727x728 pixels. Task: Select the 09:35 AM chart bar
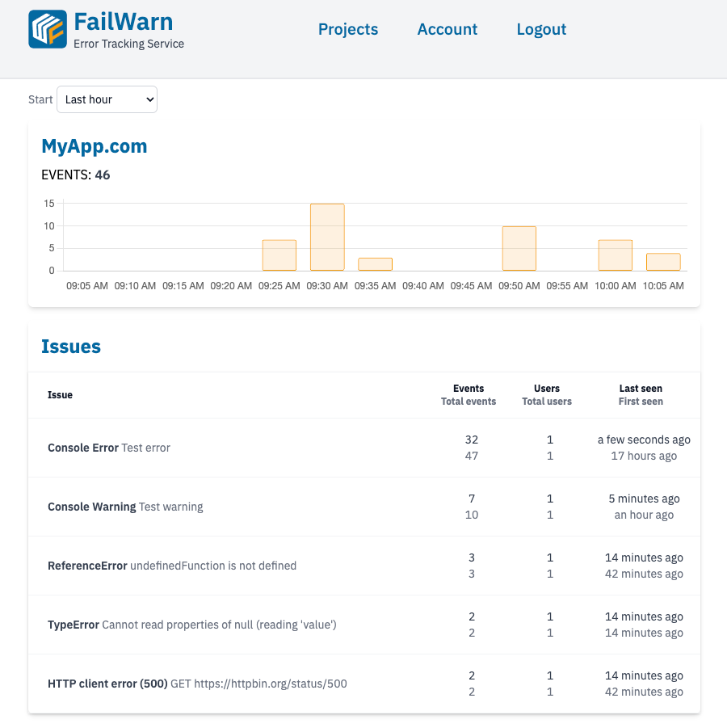[x=375, y=264]
